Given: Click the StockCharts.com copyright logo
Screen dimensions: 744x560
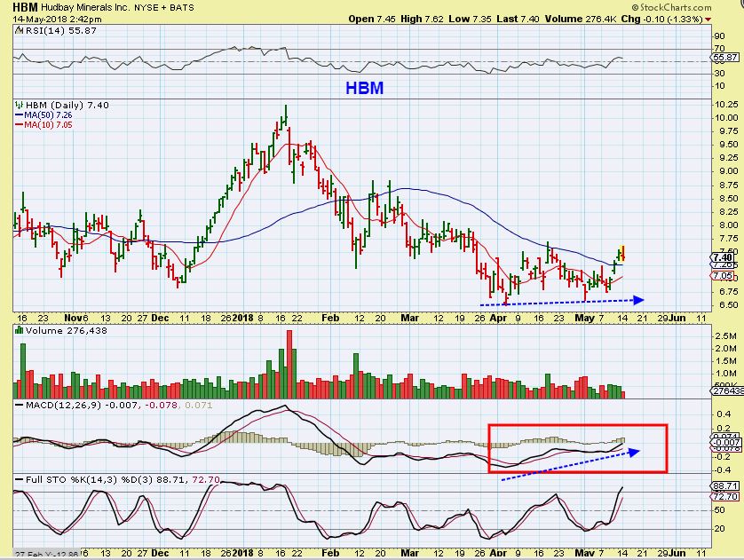Looking at the screenshot, I should pyautogui.click(x=671, y=8).
